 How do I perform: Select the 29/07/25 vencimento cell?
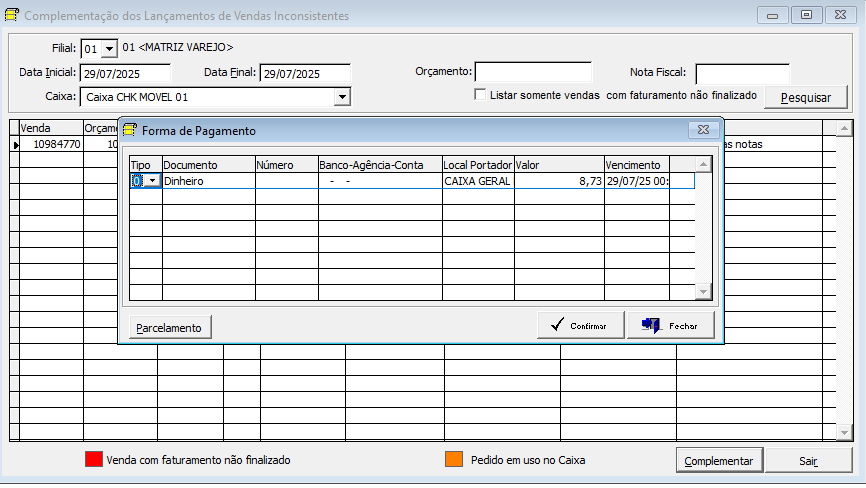[x=637, y=181]
